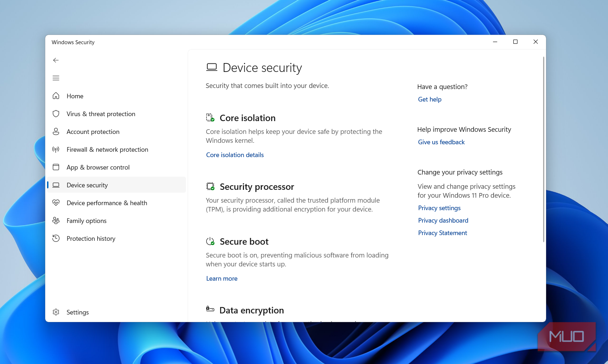Open the Get help link
The height and width of the screenshot is (364, 608).
(430, 99)
